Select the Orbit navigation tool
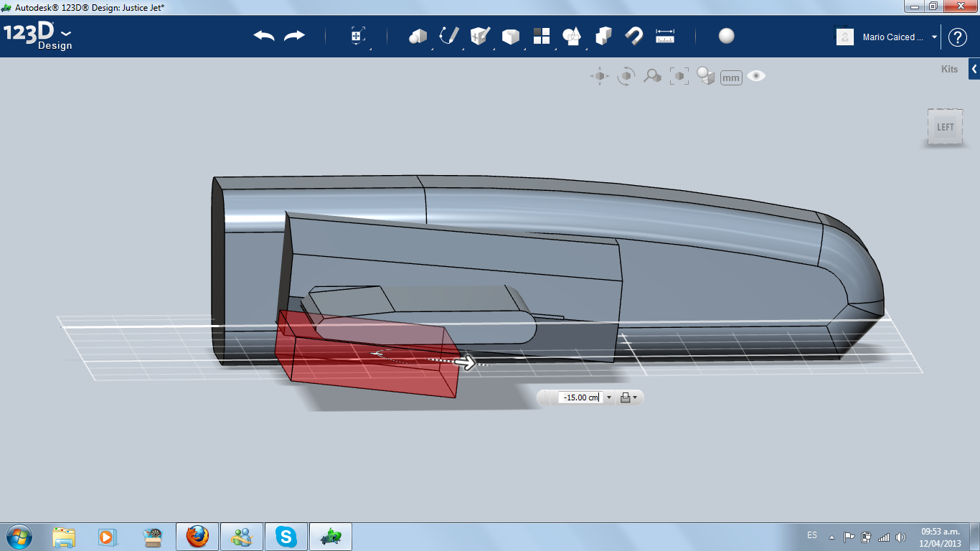 [x=626, y=76]
